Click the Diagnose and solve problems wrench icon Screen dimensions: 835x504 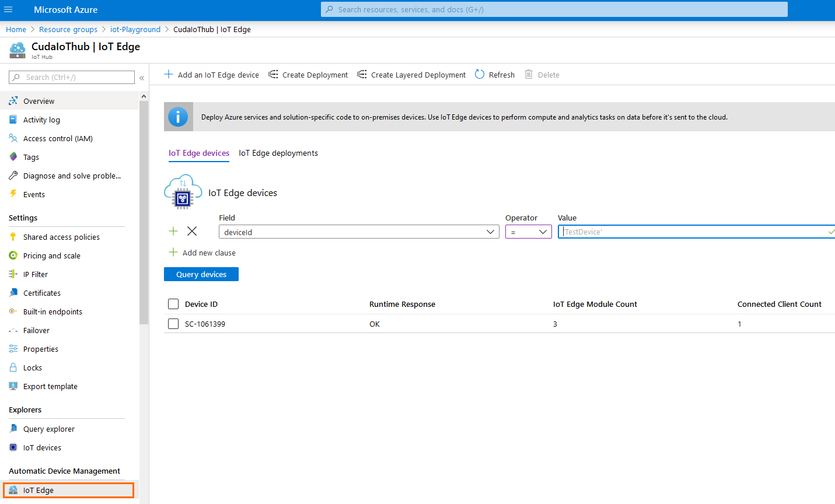tap(13, 176)
